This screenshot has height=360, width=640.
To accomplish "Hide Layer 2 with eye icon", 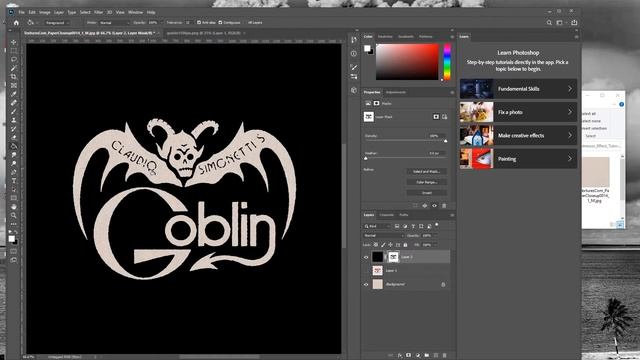I will [366, 257].
